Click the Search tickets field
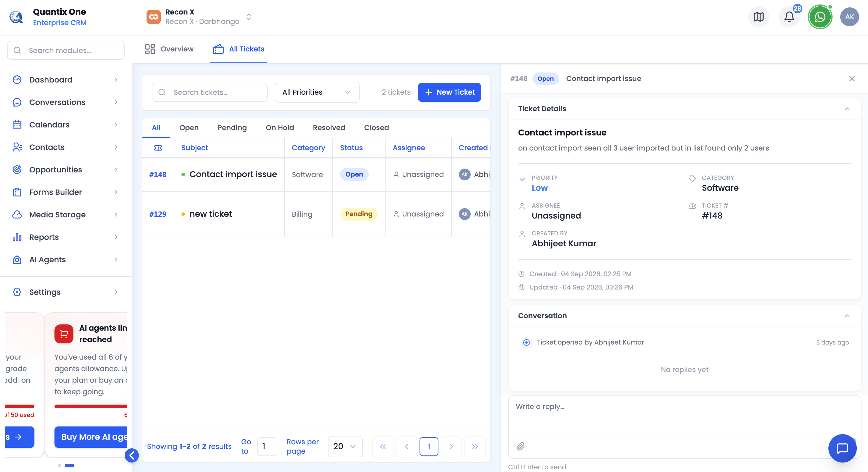The image size is (868, 472). (x=209, y=92)
